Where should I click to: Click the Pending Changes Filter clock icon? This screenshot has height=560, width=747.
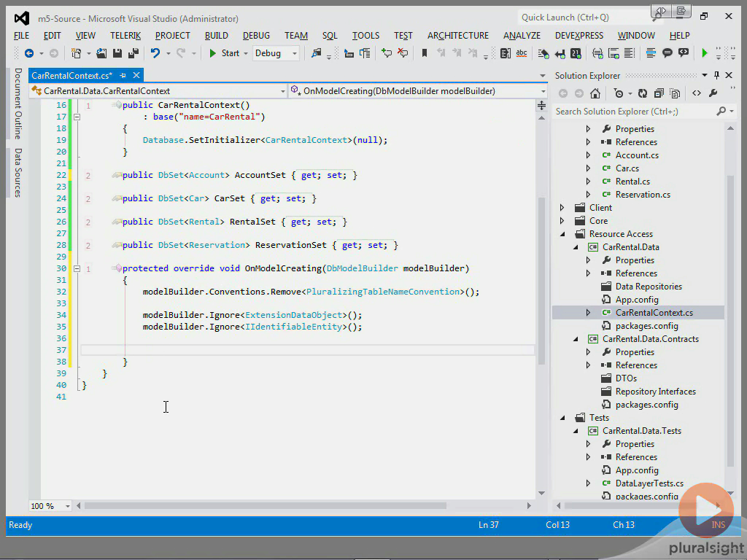(619, 93)
